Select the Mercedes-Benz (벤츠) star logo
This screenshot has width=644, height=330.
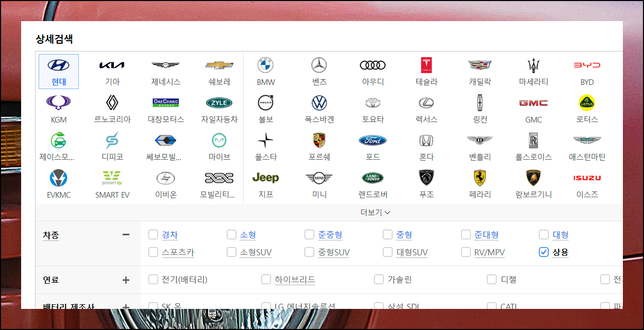click(x=319, y=65)
